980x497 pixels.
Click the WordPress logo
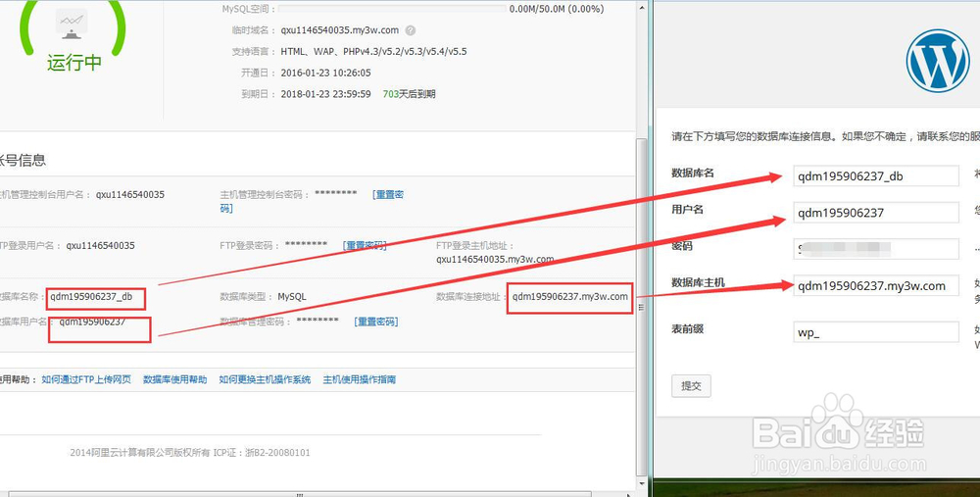pos(938,61)
